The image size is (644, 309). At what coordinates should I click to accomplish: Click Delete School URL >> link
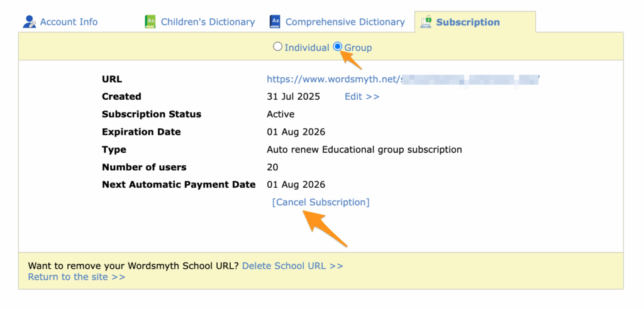(292, 266)
